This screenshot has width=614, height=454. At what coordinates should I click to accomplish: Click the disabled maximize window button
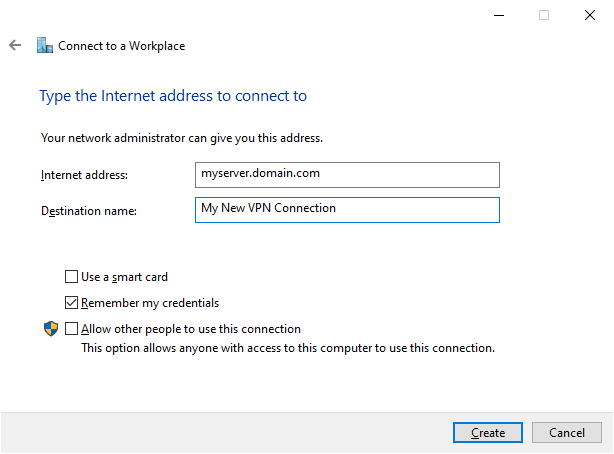[544, 15]
